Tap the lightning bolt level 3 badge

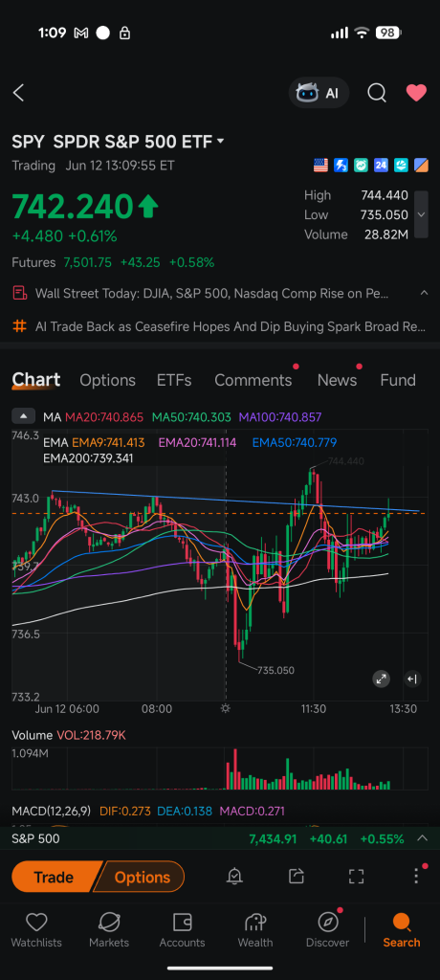click(x=341, y=165)
